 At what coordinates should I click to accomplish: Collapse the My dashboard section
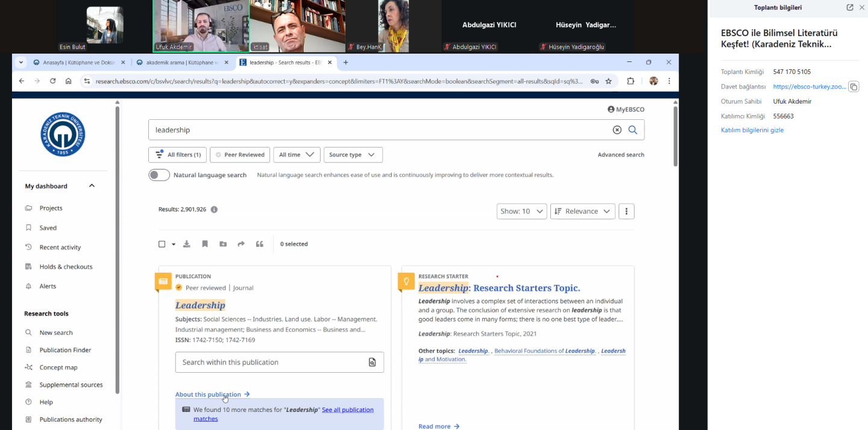pos(92,186)
